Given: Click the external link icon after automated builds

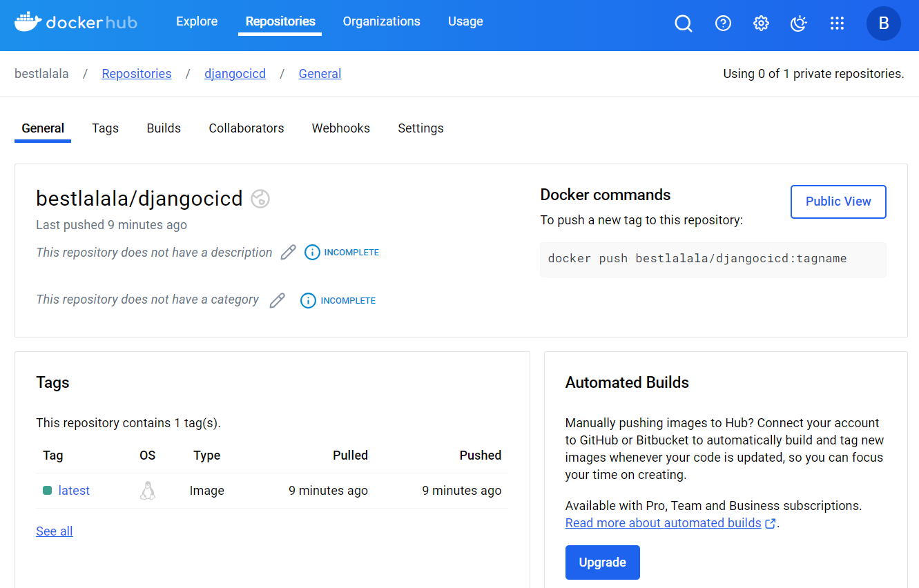Looking at the screenshot, I should [x=771, y=524].
